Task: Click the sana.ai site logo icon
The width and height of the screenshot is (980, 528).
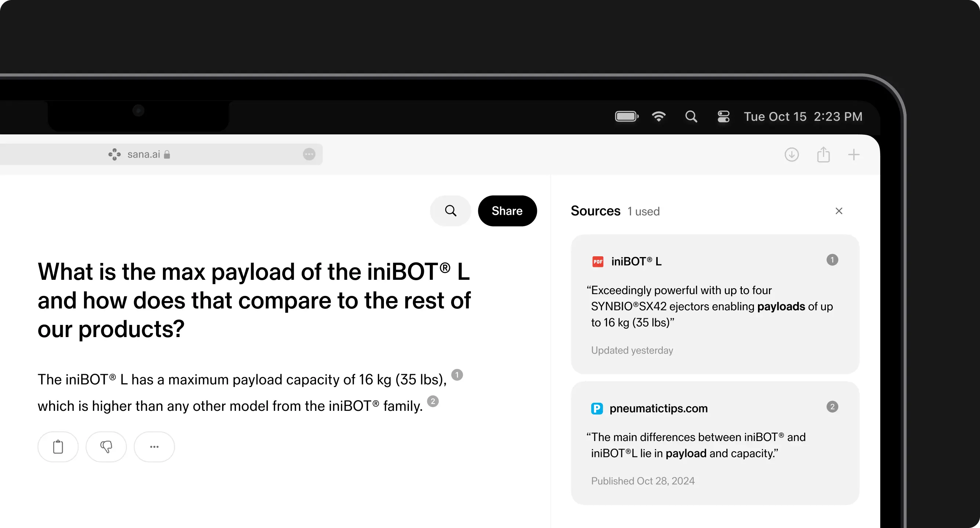Action: 115,154
